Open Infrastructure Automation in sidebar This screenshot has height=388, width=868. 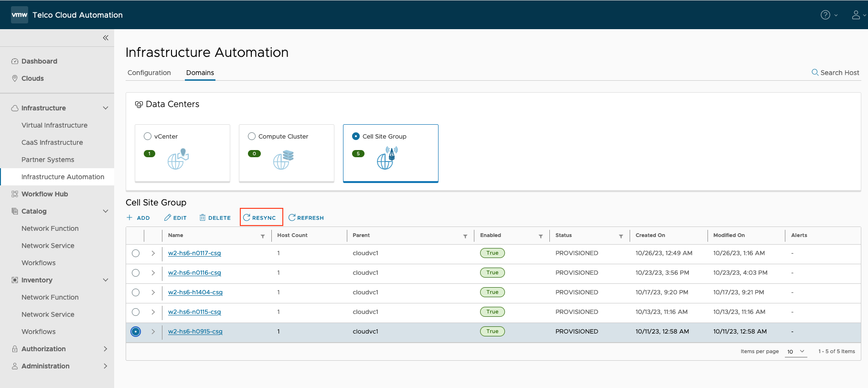(x=63, y=177)
